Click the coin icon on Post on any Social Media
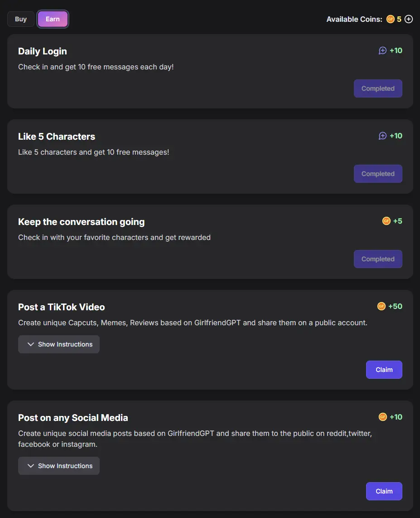Image resolution: width=420 pixels, height=518 pixels. [382, 417]
